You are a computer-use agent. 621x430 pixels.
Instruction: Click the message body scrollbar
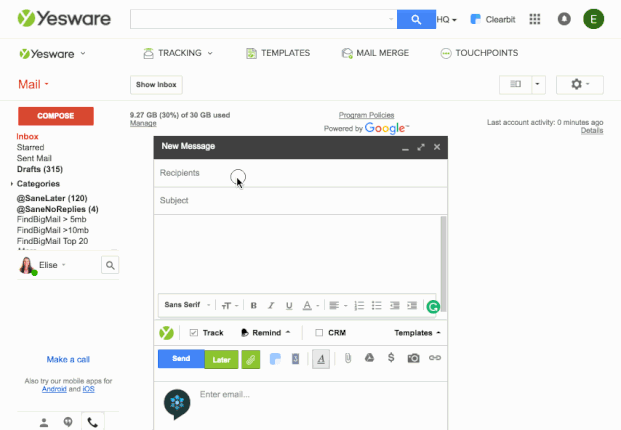coord(443,264)
